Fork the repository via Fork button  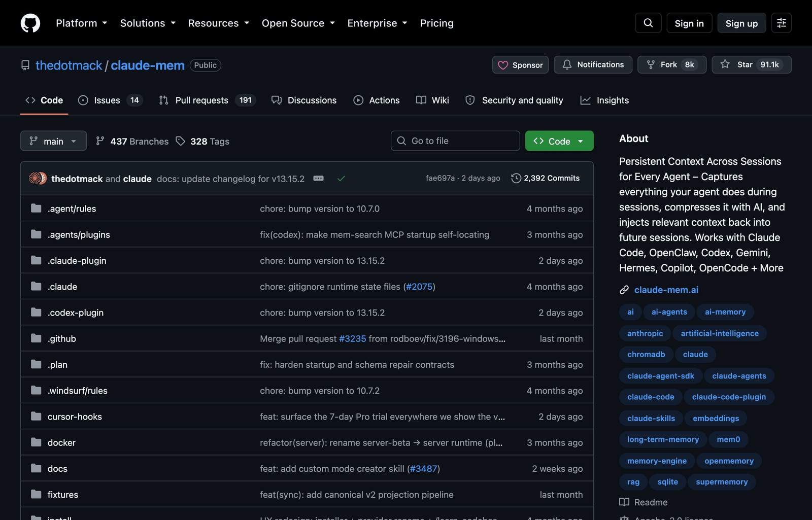(672, 65)
